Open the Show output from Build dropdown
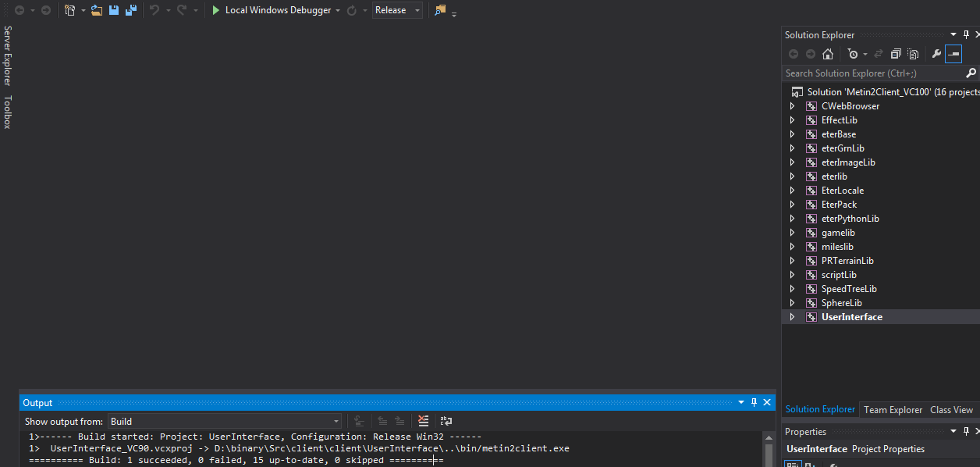This screenshot has height=467, width=980. (x=225, y=422)
